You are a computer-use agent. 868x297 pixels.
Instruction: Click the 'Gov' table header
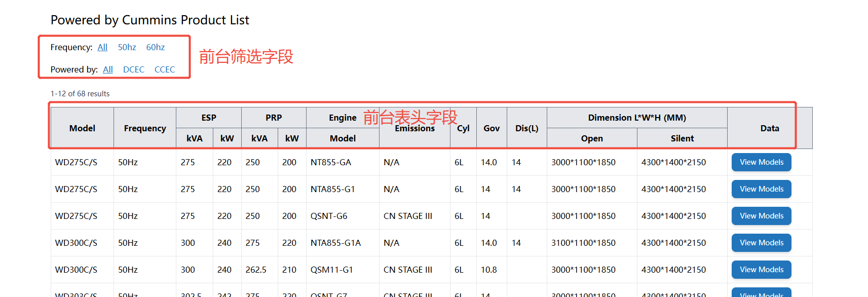[x=492, y=128]
